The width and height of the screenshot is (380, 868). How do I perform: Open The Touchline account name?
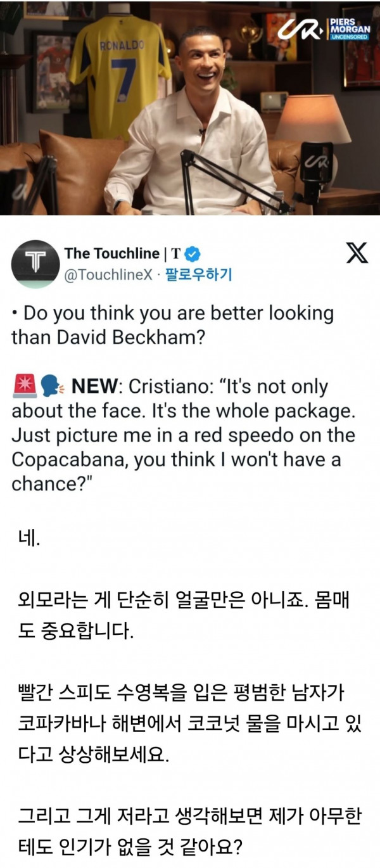tap(112, 254)
